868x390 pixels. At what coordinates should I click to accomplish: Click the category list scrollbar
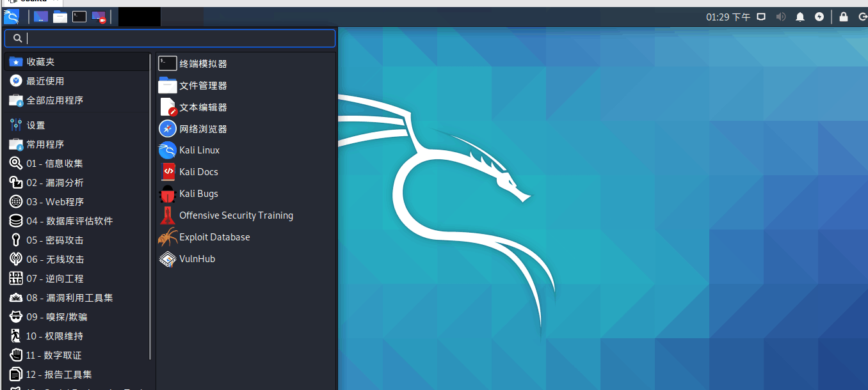(150, 207)
